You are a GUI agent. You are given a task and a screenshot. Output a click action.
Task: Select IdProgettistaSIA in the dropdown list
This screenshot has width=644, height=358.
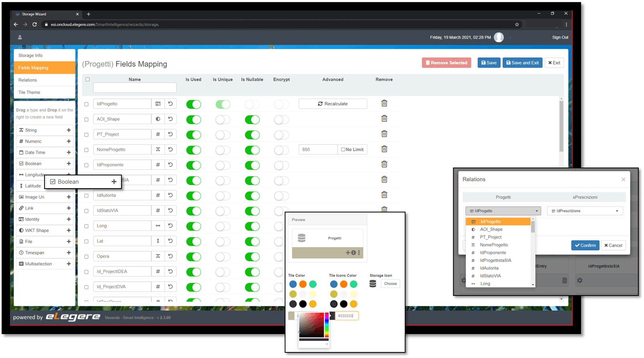pos(498,260)
